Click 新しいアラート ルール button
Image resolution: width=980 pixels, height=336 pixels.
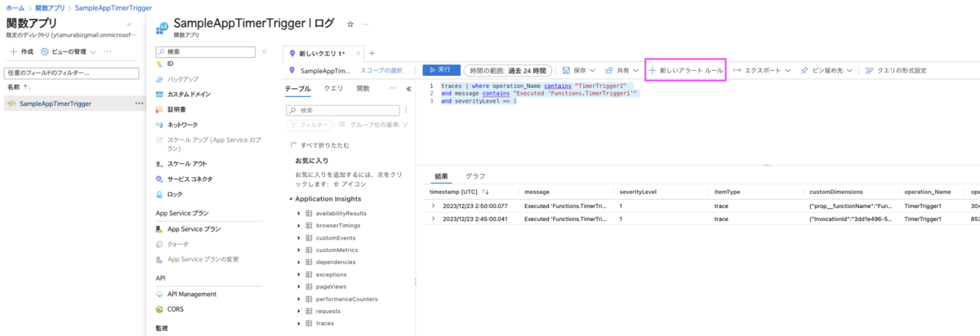pyautogui.click(x=685, y=71)
